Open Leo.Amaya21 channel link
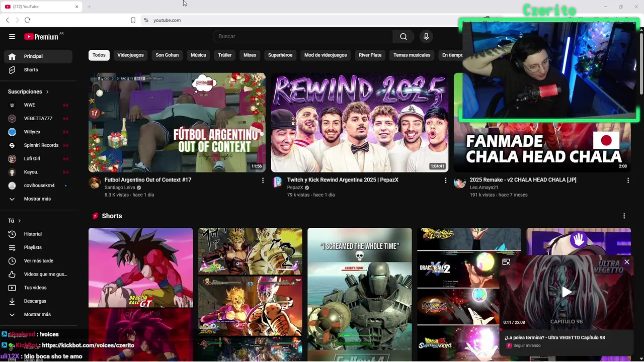The image size is (644, 362). (x=484, y=188)
